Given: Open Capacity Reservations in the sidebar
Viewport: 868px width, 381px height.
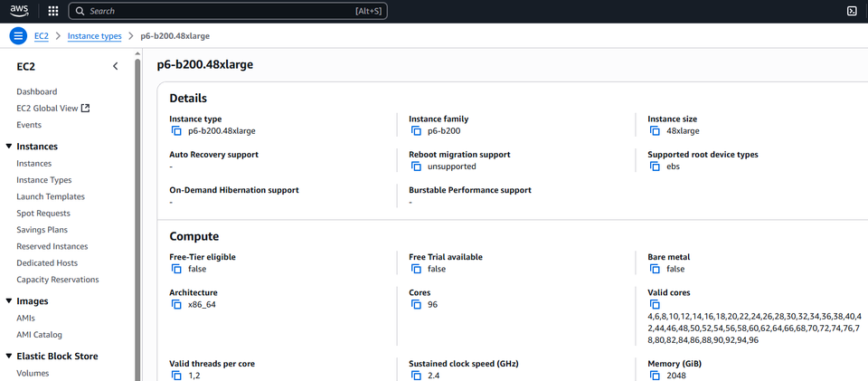Looking at the screenshot, I should (x=58, y=280).
